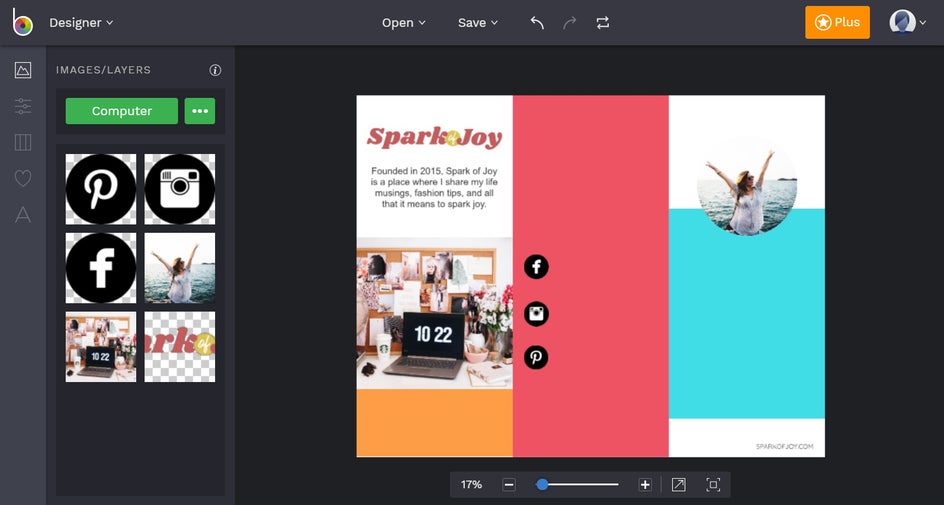Open the Customize sliders sidebar icon
This screenshot has width=944, height=505.
pos(22,106)
